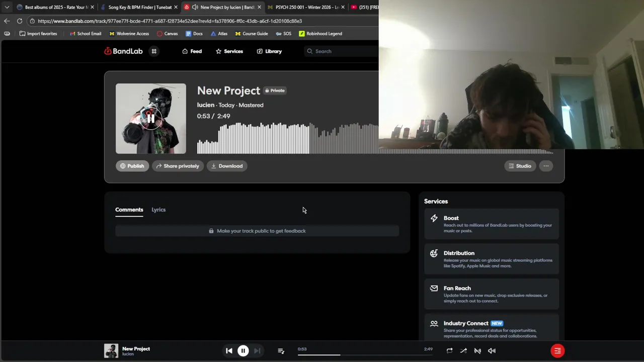644x362 pixels.
Task: Open the project in Studio
Action: [x=520, y=166]
